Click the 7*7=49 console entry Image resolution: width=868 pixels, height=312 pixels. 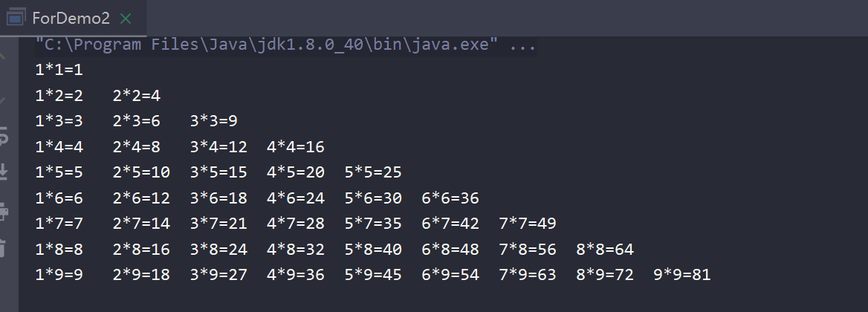coord(528,224)
